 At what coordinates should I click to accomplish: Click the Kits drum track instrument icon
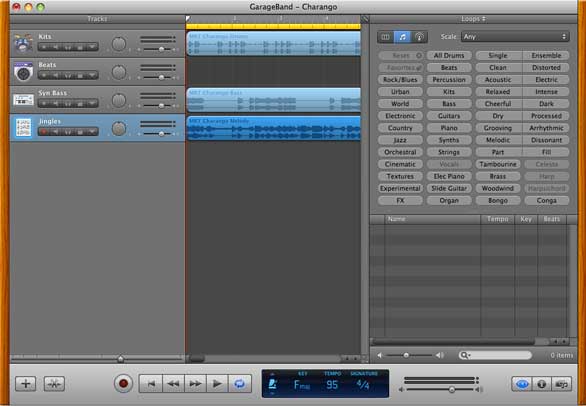coord(23,43)
